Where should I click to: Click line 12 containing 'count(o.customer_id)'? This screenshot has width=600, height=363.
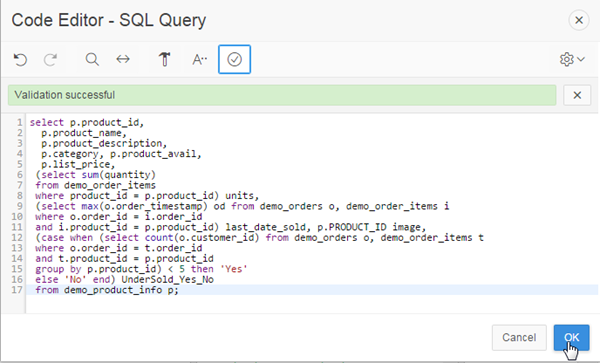click(x=259, y=238)
